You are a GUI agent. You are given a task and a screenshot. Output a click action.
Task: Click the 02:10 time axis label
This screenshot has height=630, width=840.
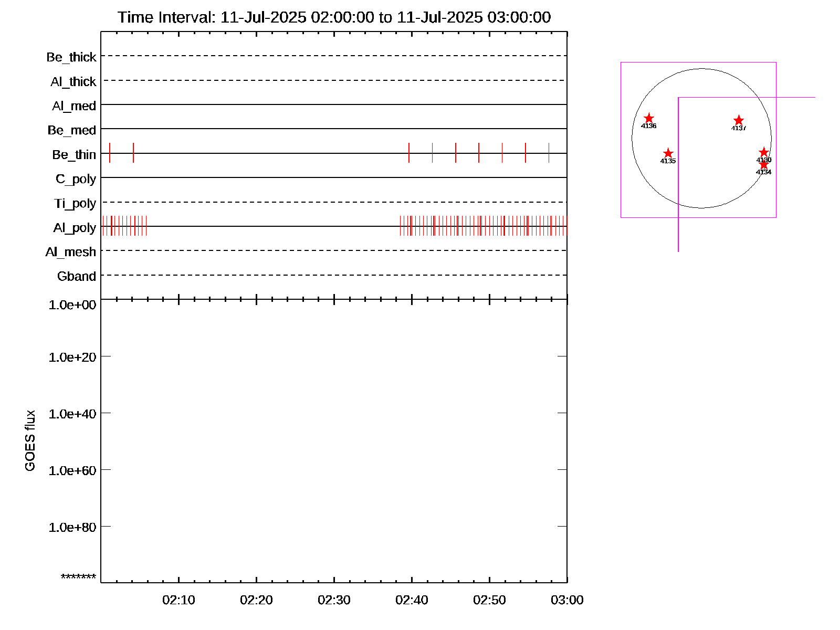pyautogui.click(x=178, y=600)
